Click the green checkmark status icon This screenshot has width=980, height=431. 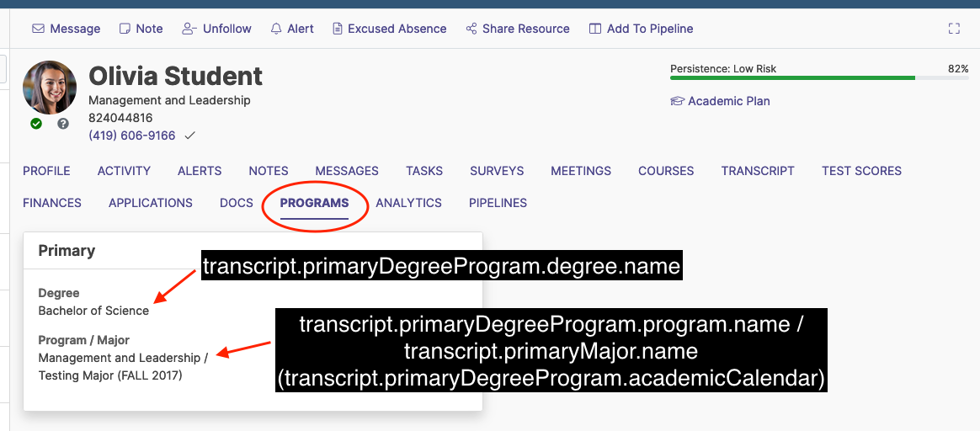tap(36, 124)
